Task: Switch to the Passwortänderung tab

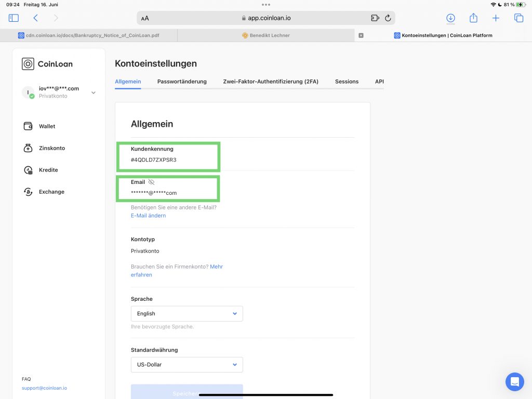Action: (182, 82)
